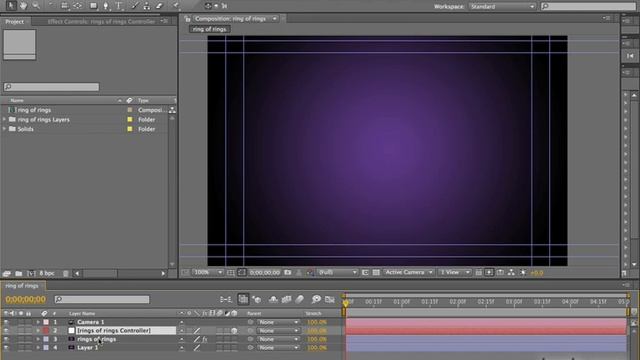The image size is (640, 360).
Task: Select the ring of rings timeline tab
Action: tap(22, 286)
